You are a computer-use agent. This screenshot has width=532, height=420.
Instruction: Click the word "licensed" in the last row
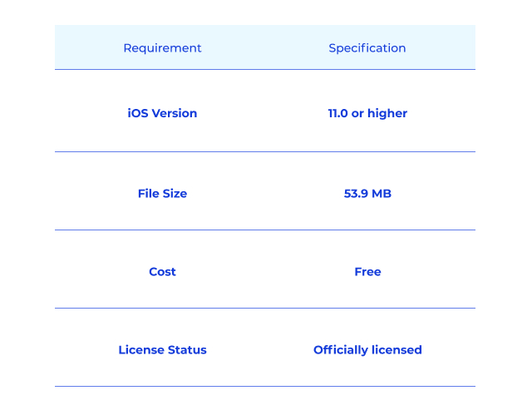coord(397,350)
